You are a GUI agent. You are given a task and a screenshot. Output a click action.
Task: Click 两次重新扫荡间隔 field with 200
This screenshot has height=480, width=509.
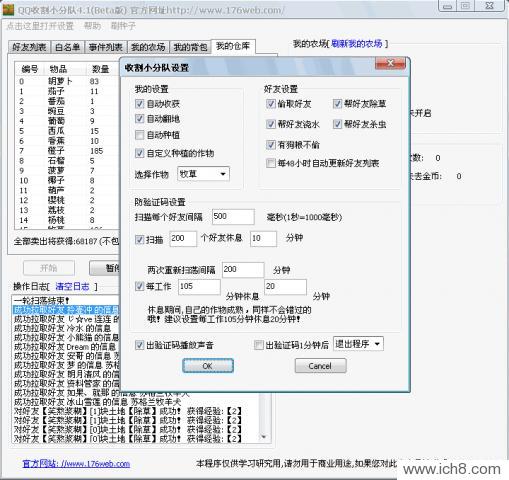pyautogui.click(x=243, y=270)
